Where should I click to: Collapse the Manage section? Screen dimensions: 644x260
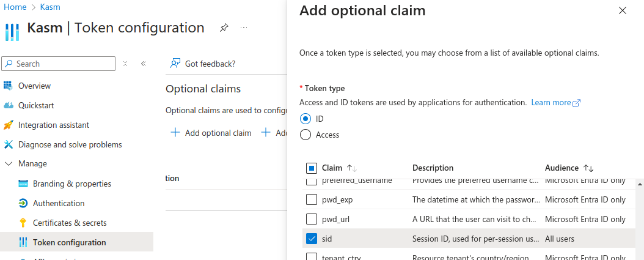click(9, 164)
